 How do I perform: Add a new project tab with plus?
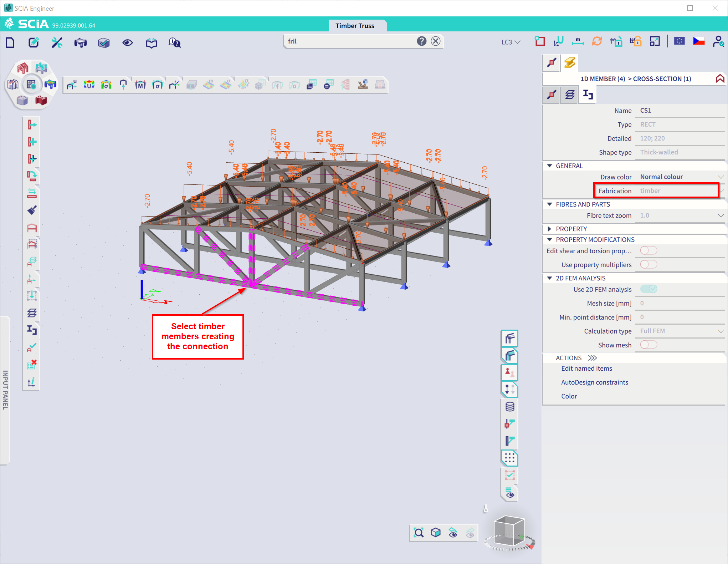pos(395,26)
